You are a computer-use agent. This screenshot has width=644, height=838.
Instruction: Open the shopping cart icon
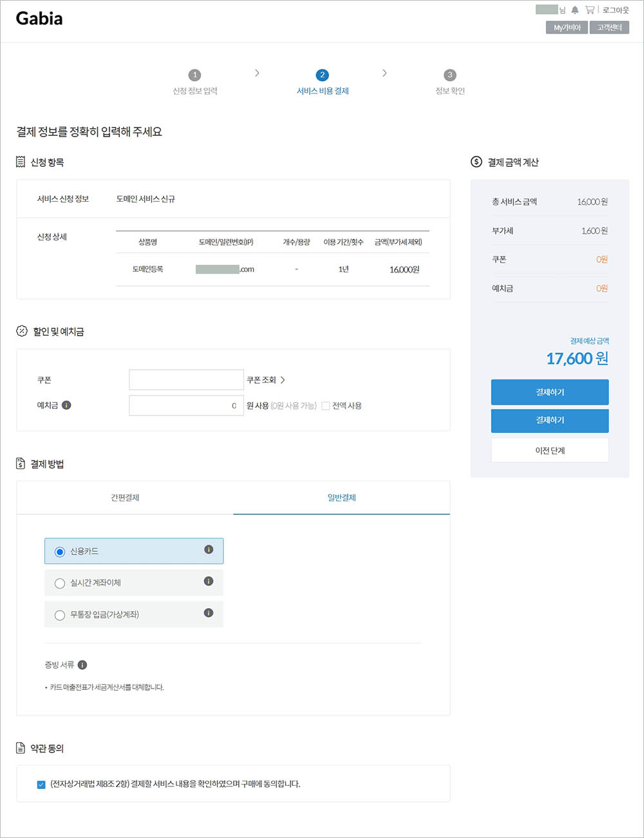pos(590,9)
